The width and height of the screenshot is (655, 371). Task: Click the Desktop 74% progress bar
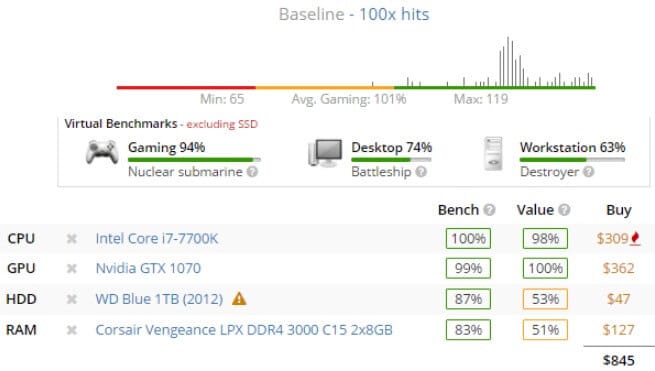391,160
